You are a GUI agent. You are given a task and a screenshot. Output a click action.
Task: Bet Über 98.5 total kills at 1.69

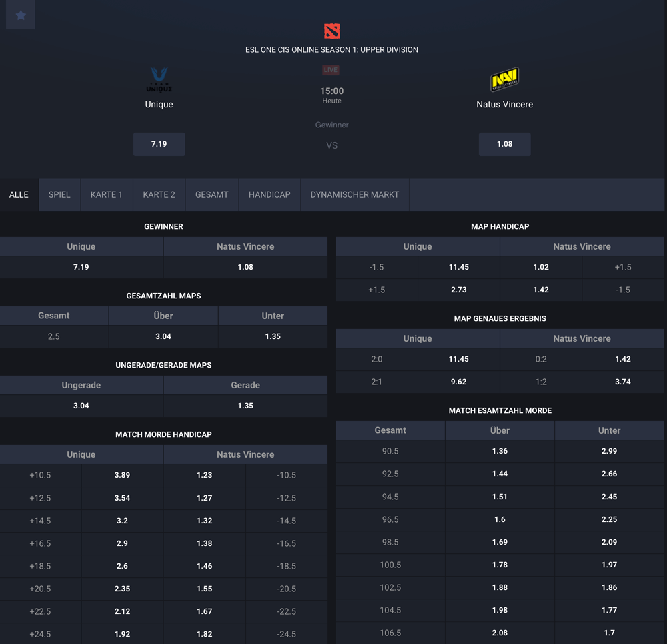pyautogui.click(x=500, y=542)
